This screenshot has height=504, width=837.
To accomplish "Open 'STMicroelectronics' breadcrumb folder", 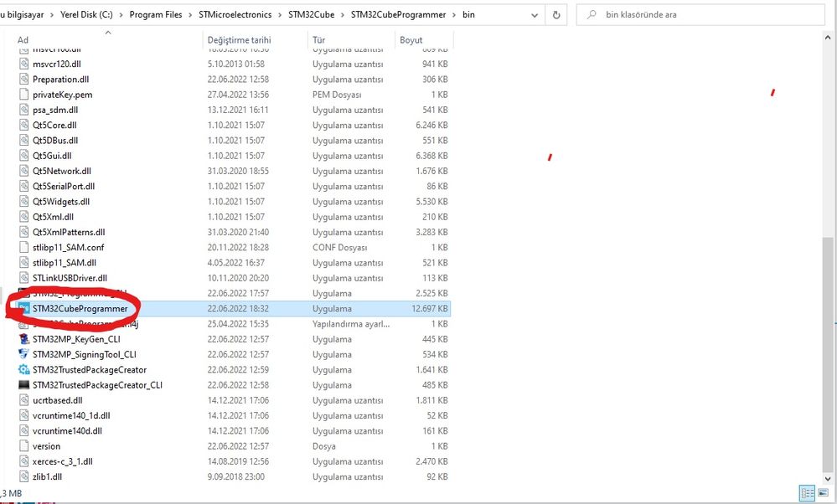I will [235, 15].
